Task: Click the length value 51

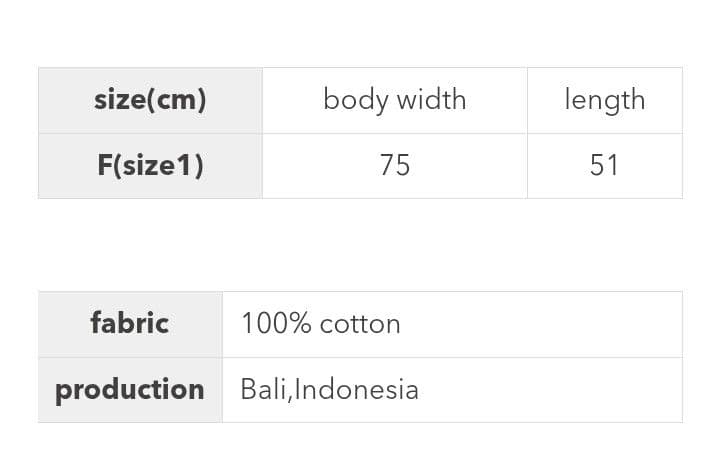Action: 604,165
